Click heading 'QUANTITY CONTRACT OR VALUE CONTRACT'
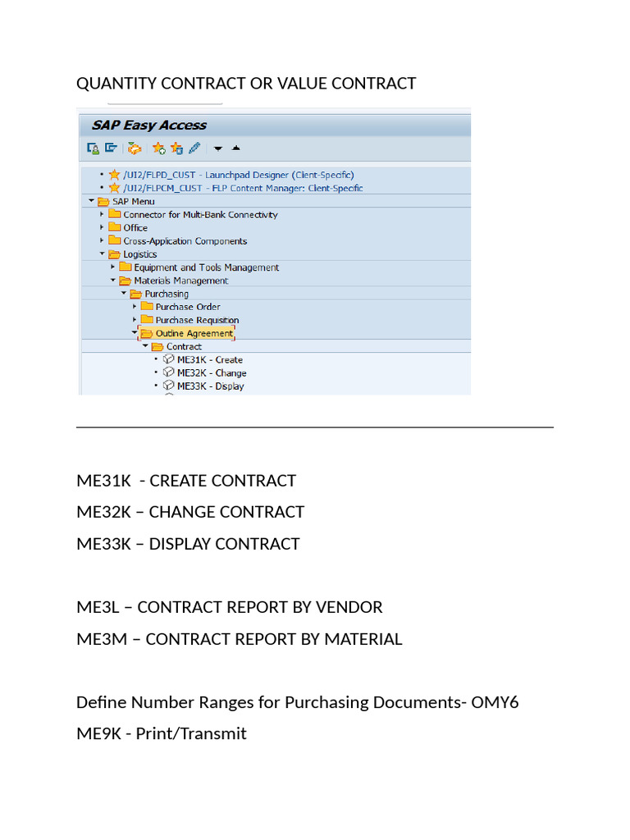 coord(246,84)
